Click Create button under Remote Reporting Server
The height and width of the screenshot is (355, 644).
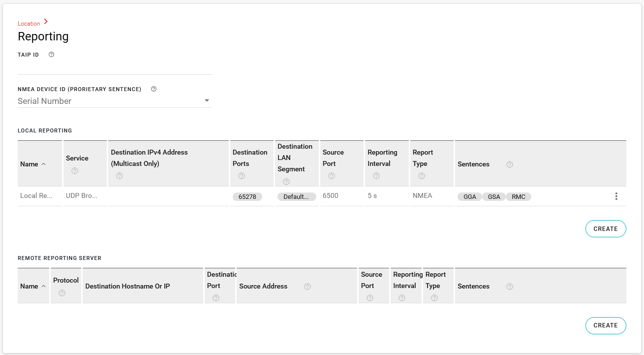coord(605,325)
